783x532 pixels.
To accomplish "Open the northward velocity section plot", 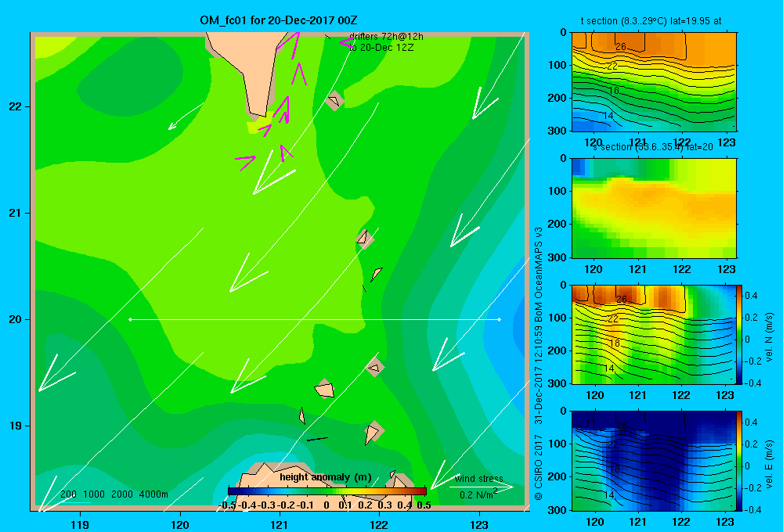I will [x=654, y=334].
